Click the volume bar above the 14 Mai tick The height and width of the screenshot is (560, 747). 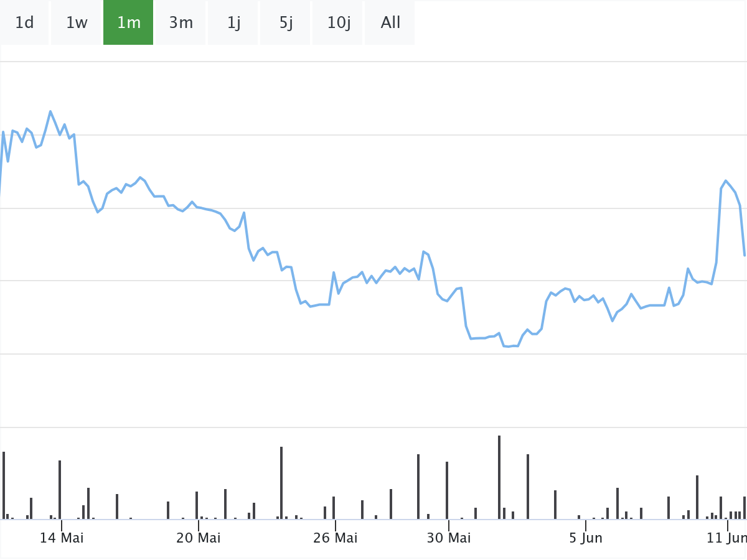pos(60,489)
